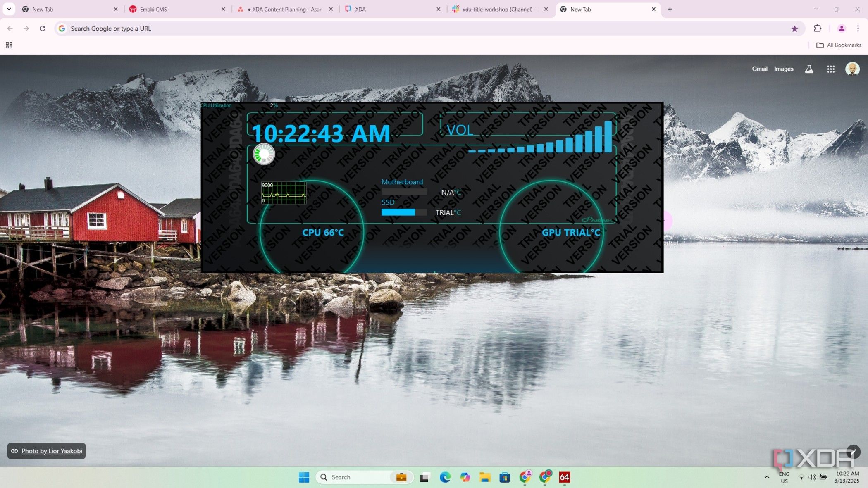Image resolution: width=868 pixels, height=488 pixels.
Task: Click the CPU 66°C reading
Action: 323,233
